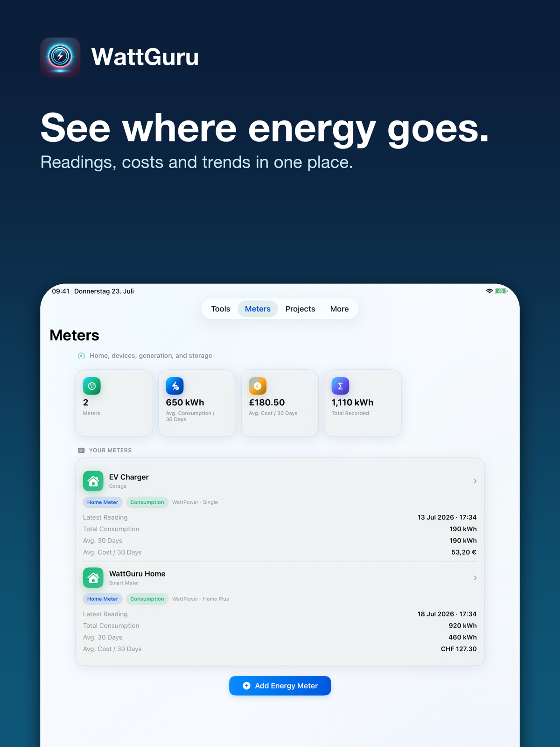
Task: Click WattPower · Home Plus tariff text
Action: [201, 599]
